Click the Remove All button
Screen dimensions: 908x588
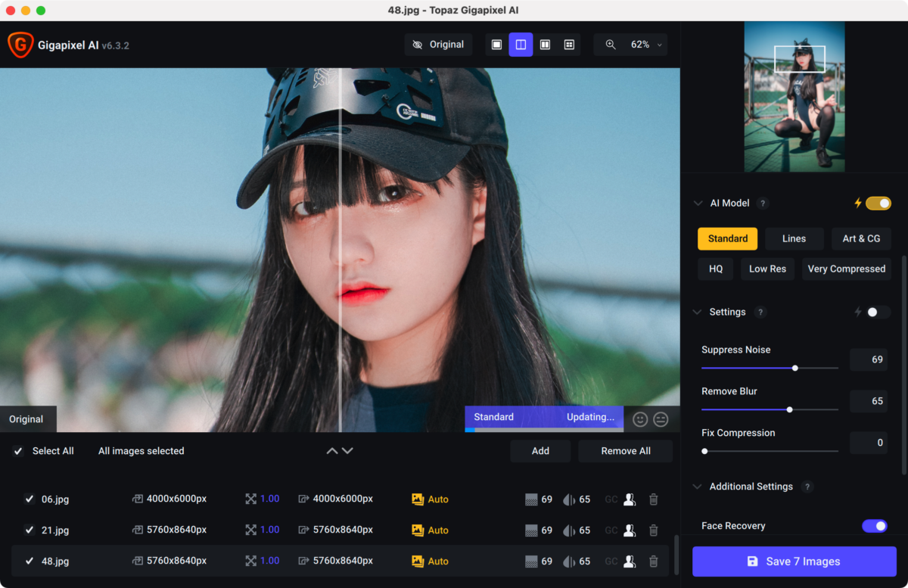(626, 451)
